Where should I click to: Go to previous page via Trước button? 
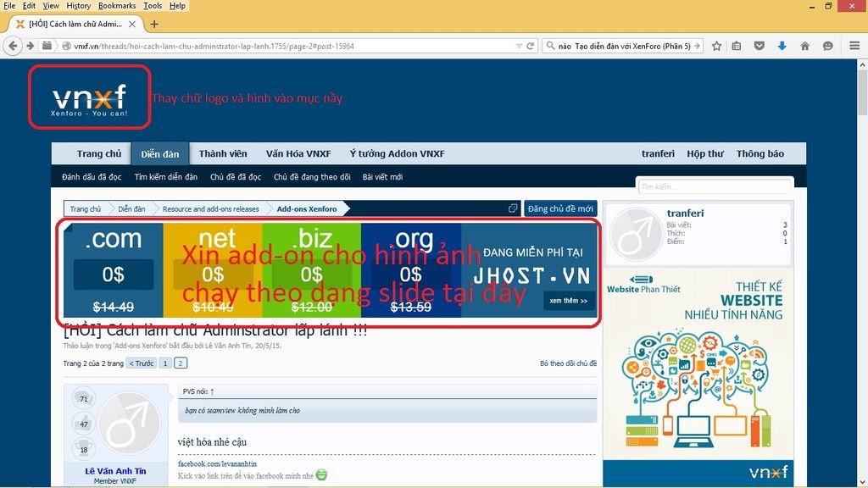(142, 363)
